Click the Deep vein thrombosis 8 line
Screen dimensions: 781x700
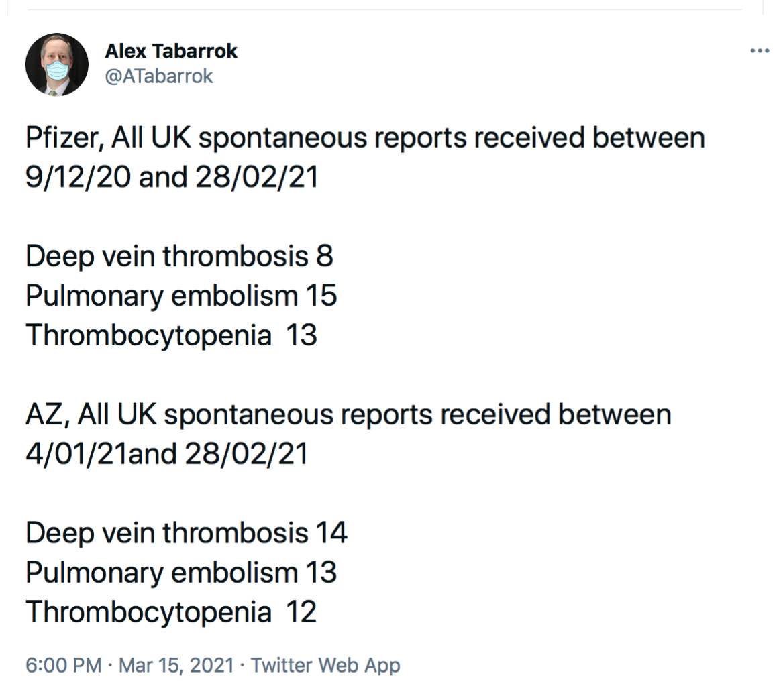point(179,256)
